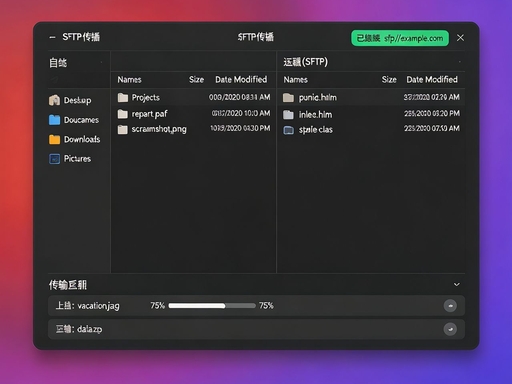Select Pictures in the sidebar
The image size is (512, 384).
[x=70, y=159]
